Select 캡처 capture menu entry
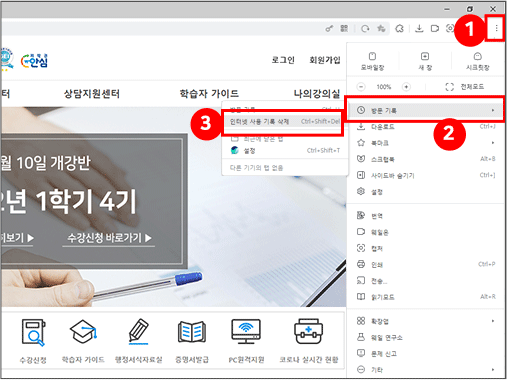 pos(426,248)
